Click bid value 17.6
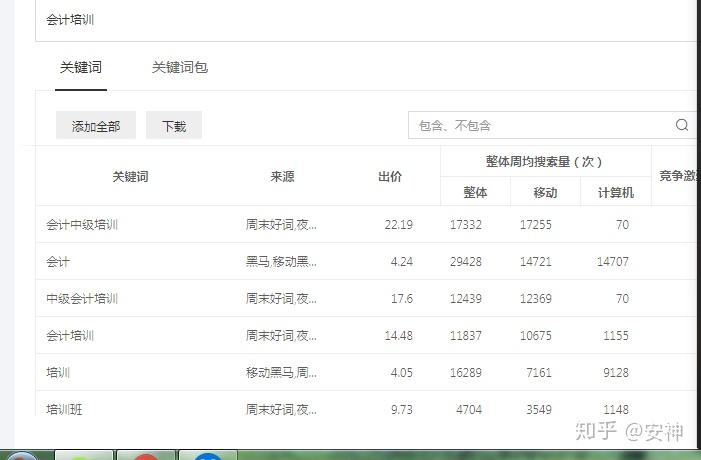This screenshot has width=701, height=460. (x=402, y=299)
